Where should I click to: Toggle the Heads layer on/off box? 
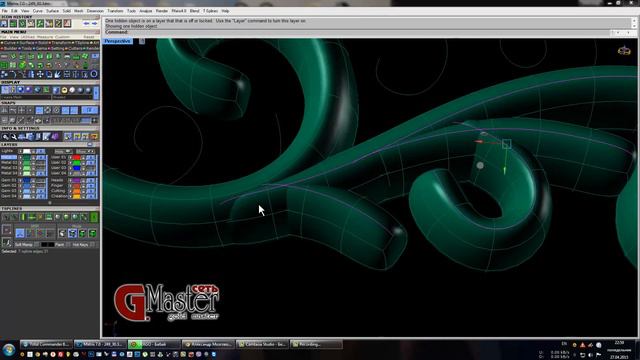[91, 180]
